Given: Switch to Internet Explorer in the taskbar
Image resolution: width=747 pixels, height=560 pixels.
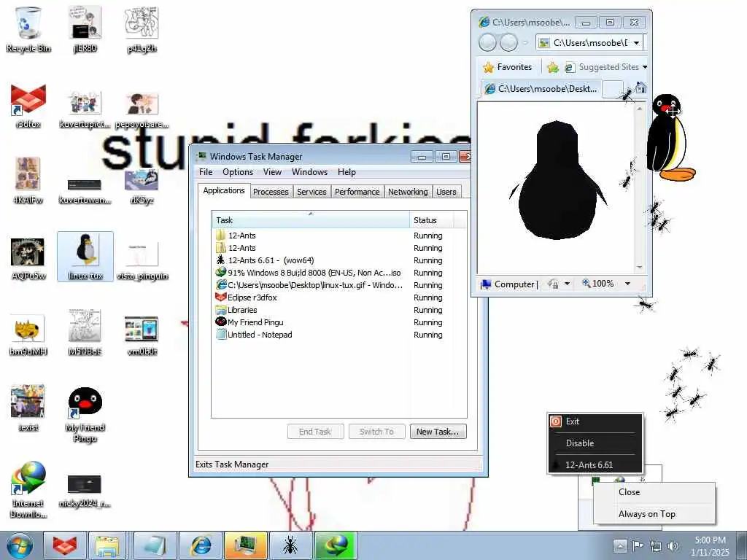Looking at the screenshot, I should coord(201,545).
